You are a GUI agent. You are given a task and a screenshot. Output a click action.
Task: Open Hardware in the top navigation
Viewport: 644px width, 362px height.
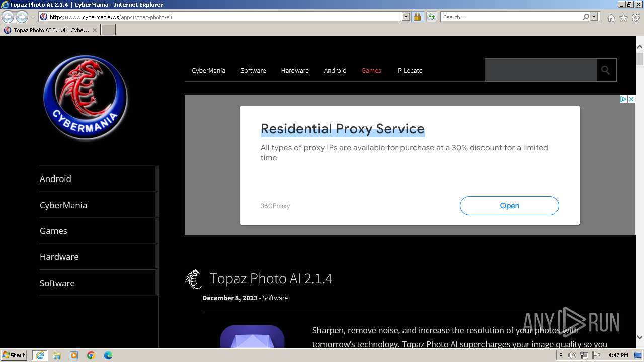click(x=295, y=70)
